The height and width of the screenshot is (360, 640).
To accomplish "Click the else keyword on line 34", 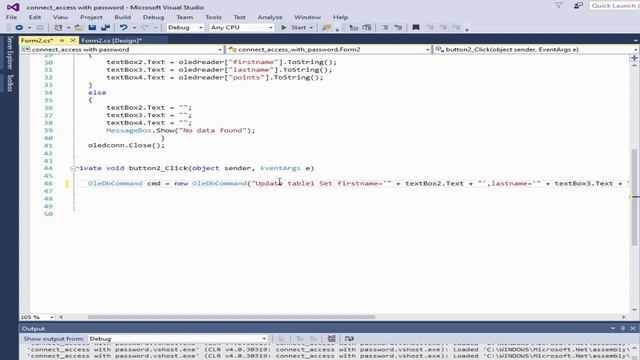I will 97,92.
